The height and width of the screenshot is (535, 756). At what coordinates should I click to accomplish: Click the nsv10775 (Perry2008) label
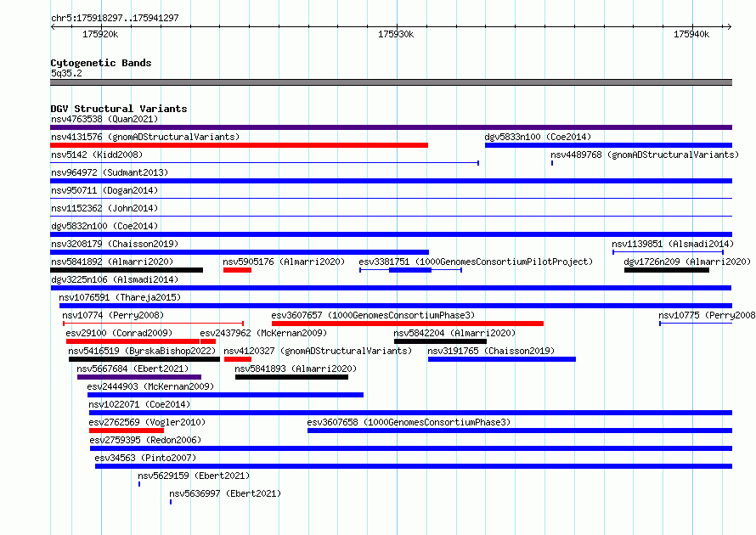point(707,315)
